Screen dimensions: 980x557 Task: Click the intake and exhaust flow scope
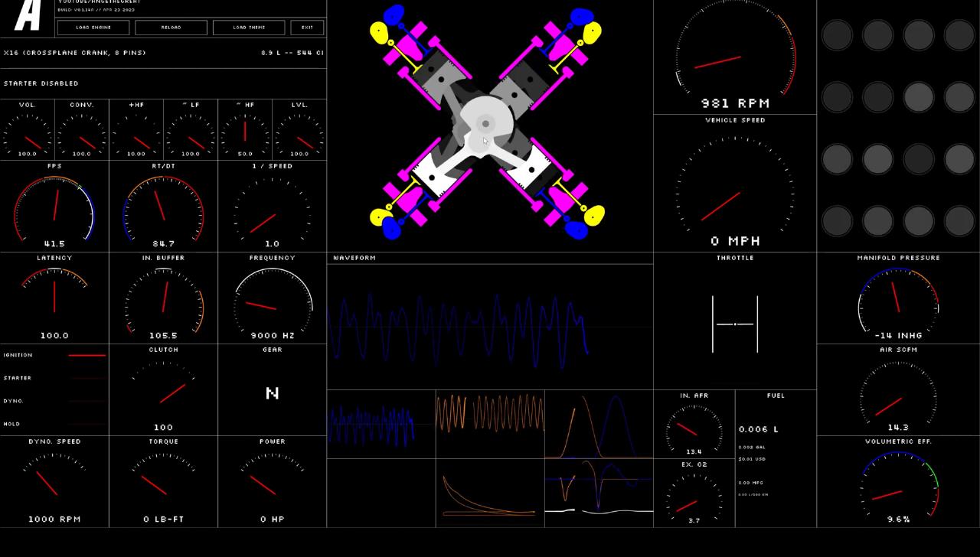[x=599, y=493]
